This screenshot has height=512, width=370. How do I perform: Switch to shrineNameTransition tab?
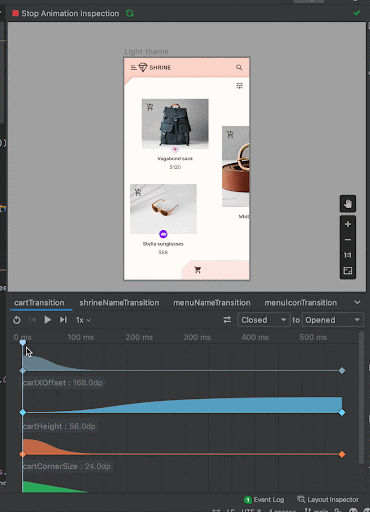pos(119,303)
